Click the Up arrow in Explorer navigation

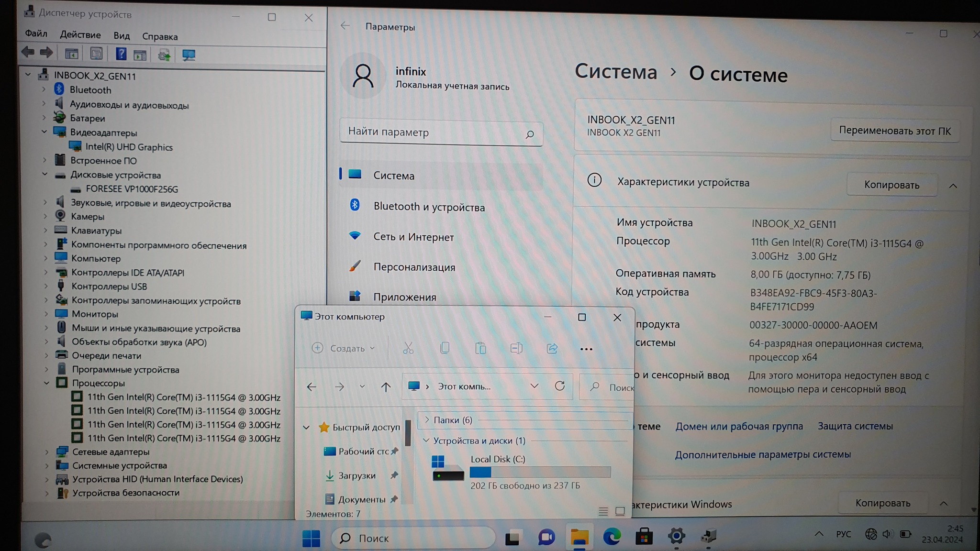386,386
